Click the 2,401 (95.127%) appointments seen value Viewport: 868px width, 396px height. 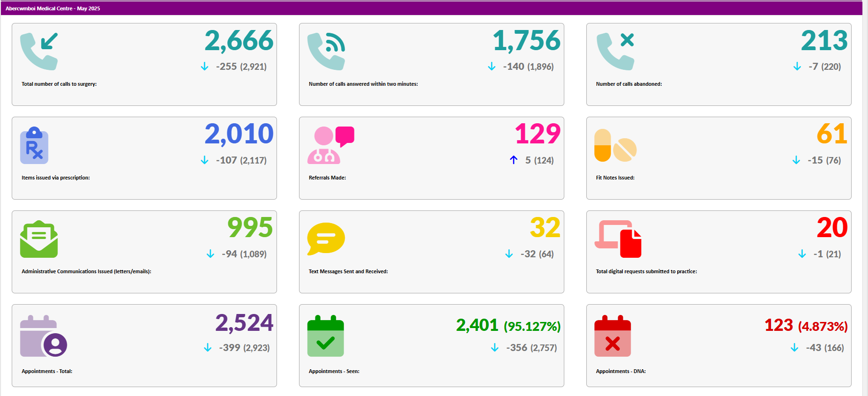(509, 325)
